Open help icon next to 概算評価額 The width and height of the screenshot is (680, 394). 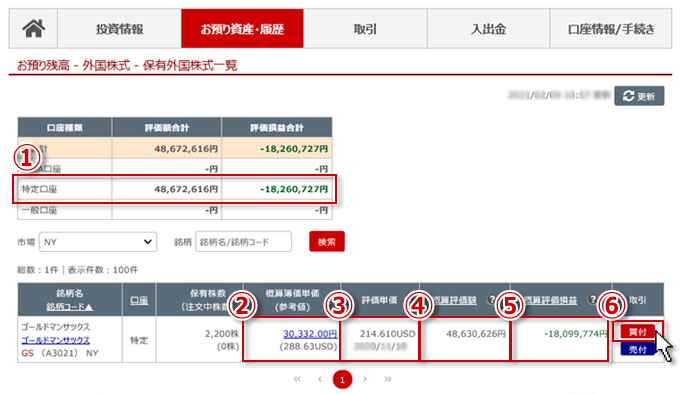(x=491, y=300)
